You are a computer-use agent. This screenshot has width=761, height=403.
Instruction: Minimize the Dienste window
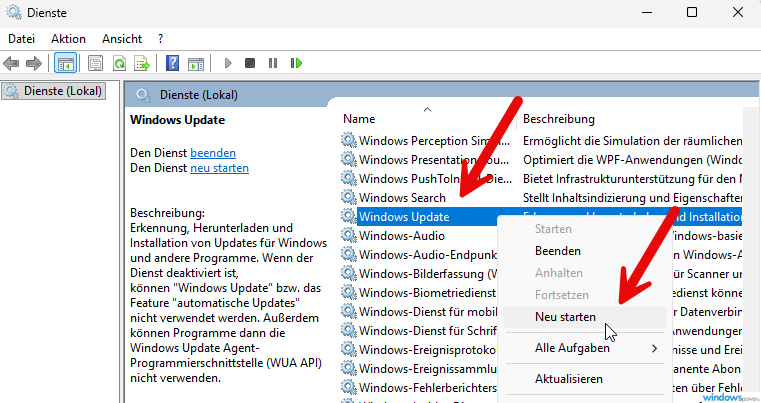[x=647, y=12]
